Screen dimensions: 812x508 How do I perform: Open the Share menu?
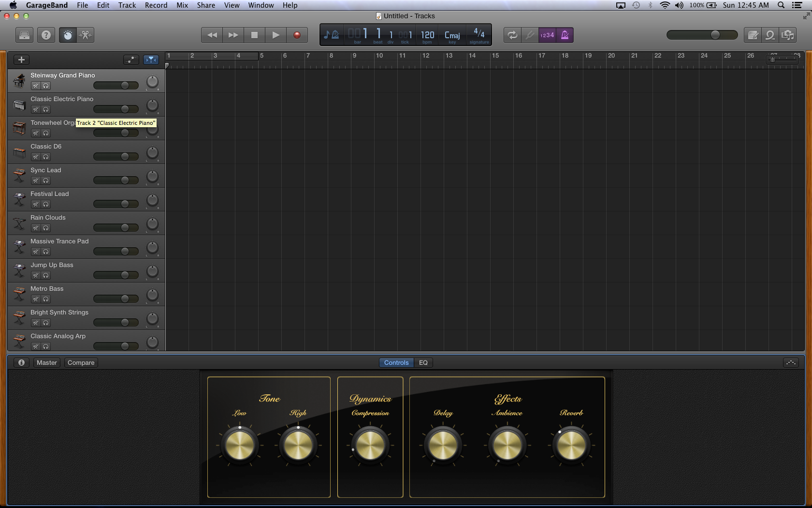pyautogui.click(x=206, y=5)
